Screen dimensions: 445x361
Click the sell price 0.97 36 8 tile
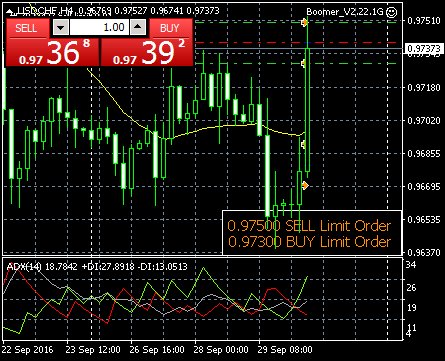coord(53,52)
